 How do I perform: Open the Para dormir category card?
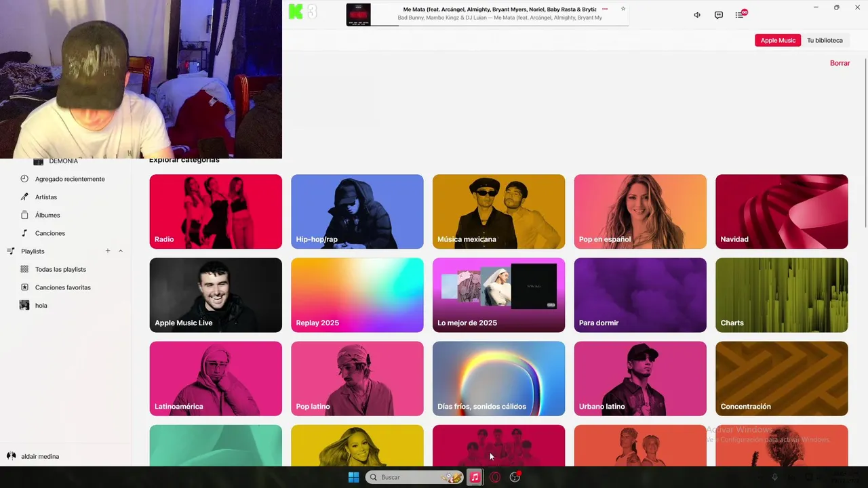[x=640, y=295]
